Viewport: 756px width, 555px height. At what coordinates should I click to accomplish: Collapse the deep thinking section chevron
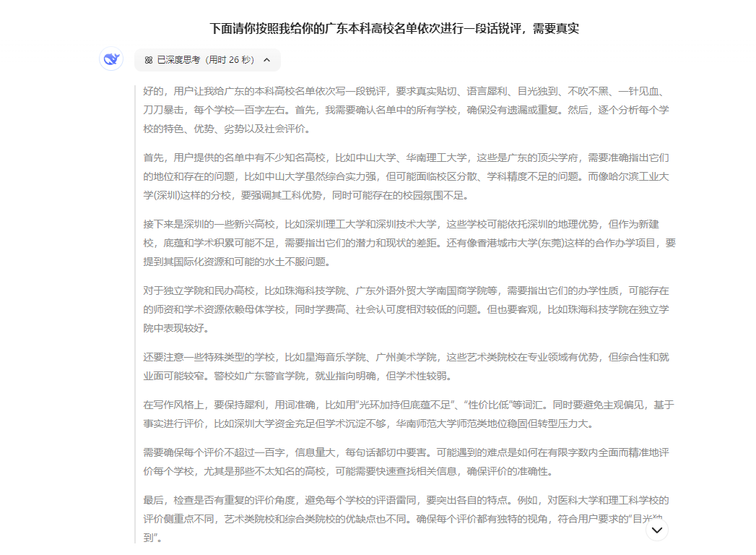pyautogui.click(x=266, y=60)
